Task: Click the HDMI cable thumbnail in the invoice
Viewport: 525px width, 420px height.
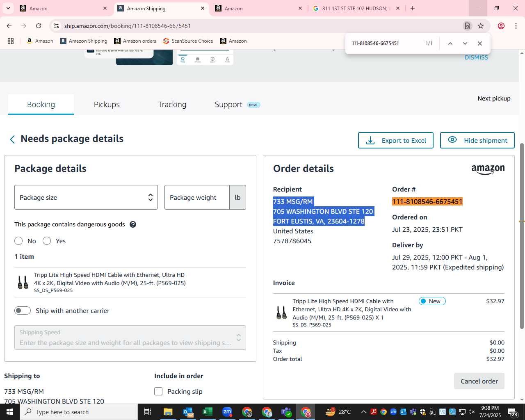Action: click(281, 313)
